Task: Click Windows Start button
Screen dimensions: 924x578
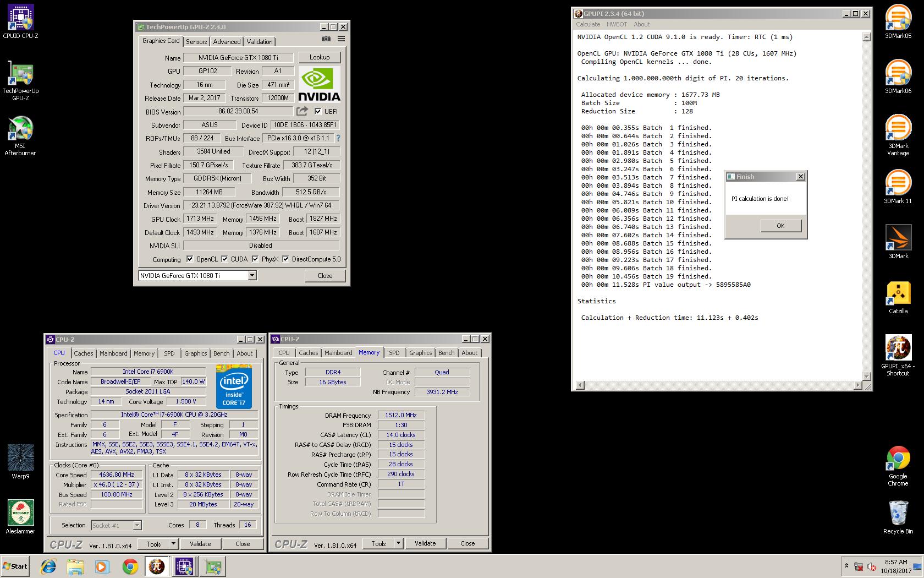Action: (15, 566)
